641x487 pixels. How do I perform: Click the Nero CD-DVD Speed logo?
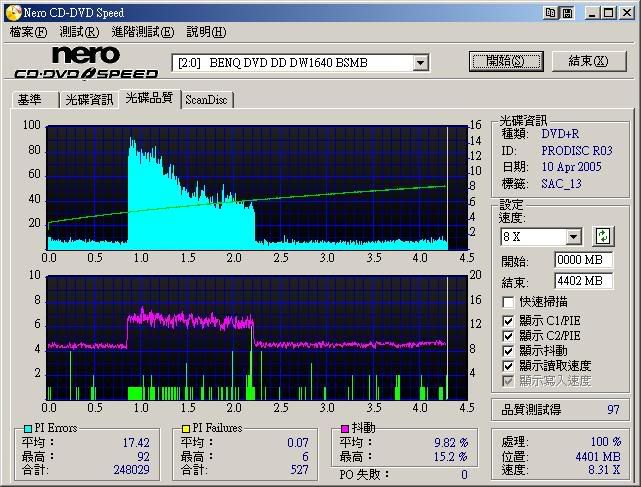coord(86,62)
